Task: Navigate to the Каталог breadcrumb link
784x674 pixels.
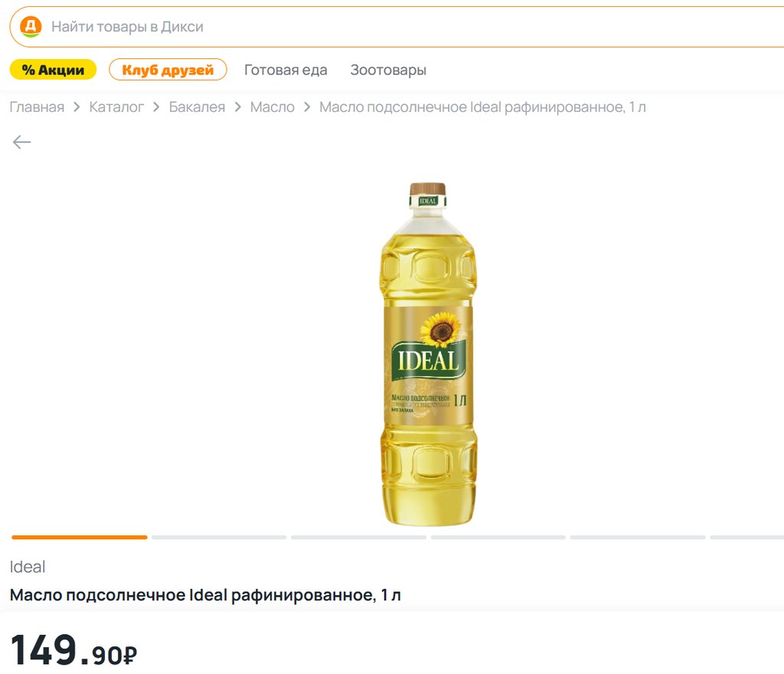Action: 116,107
